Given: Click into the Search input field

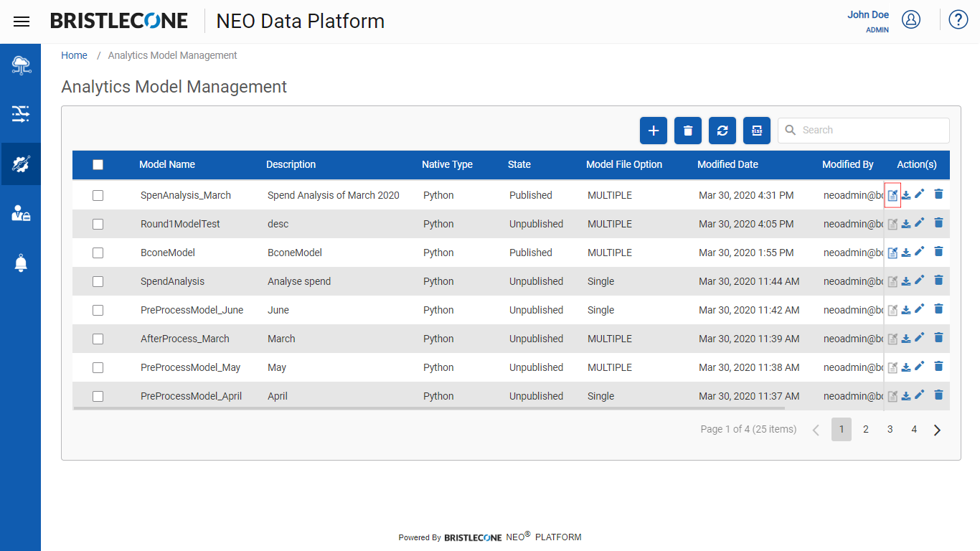Looking at the screenshot, I should (864, 130).
